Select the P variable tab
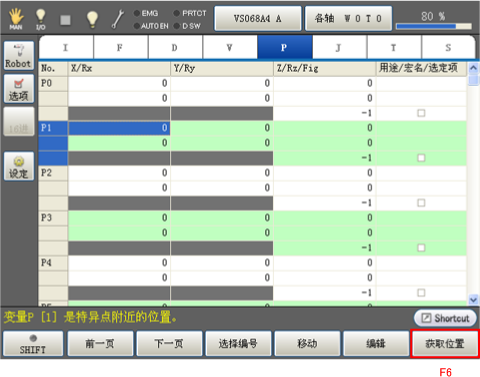 (285, 48)
